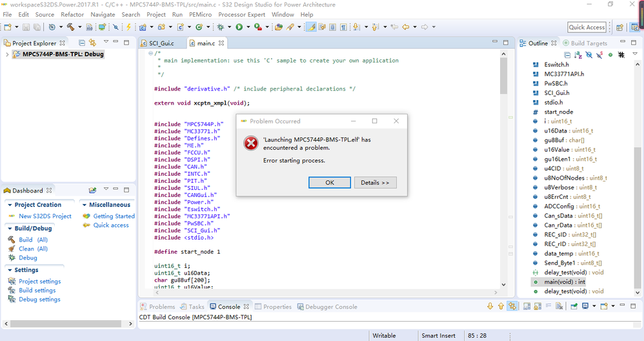
Task: Select the MC33771API.h Outline entry
Action: (564, 74)
